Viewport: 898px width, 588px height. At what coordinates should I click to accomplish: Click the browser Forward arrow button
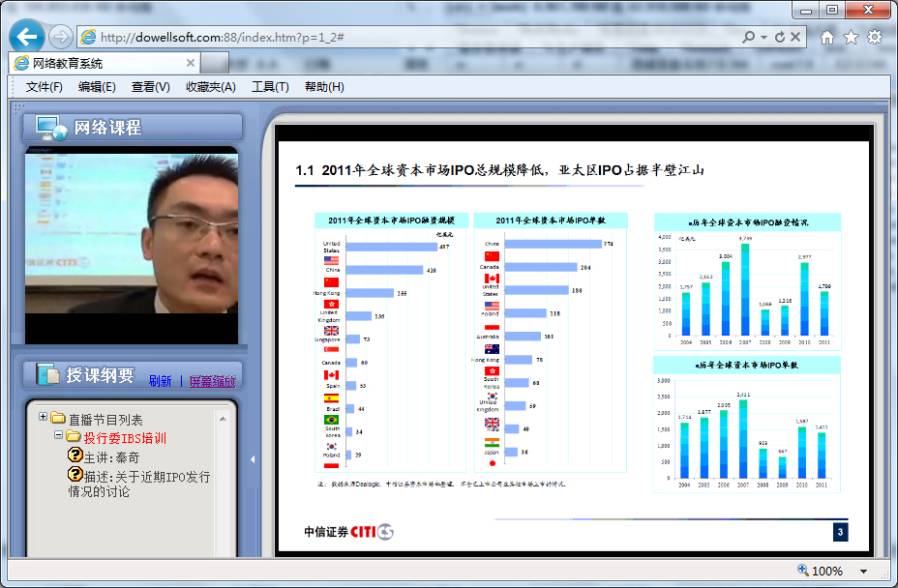[x=60, y=38]
